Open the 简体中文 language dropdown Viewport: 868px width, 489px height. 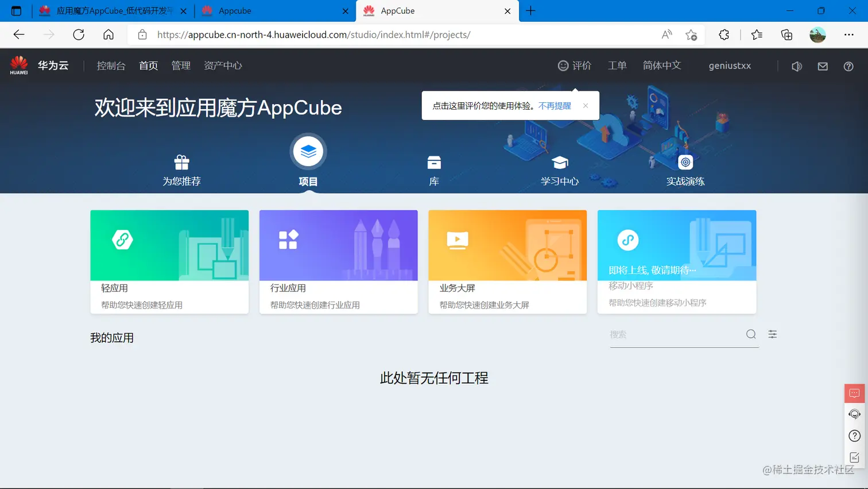click(x=662, y=66)
